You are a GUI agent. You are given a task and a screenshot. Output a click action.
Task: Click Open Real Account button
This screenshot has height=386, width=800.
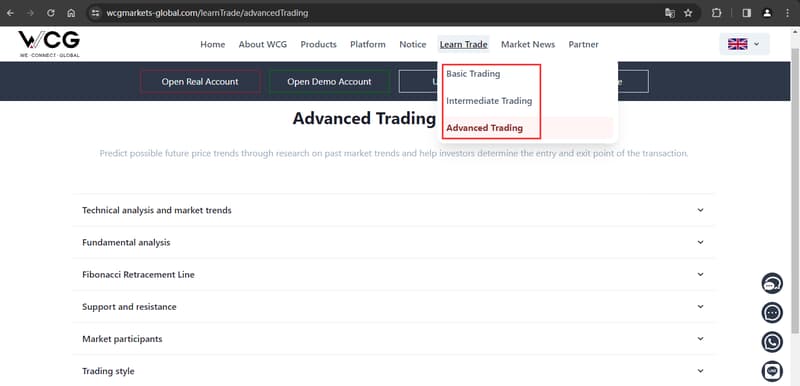click(200, 82)
